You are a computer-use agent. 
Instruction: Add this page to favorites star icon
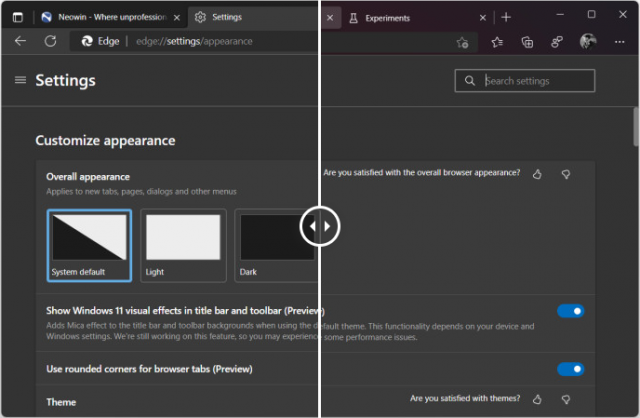coord(462,42)
